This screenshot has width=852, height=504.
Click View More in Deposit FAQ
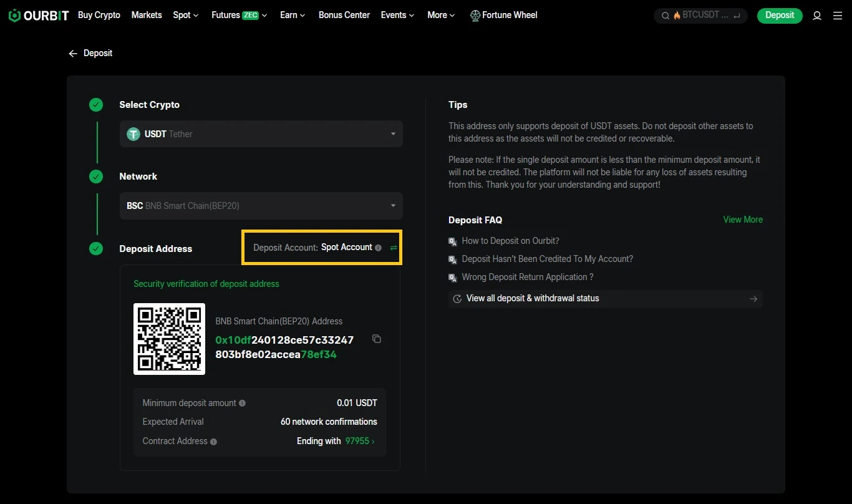pyautogui.click(x=743, y=220)
